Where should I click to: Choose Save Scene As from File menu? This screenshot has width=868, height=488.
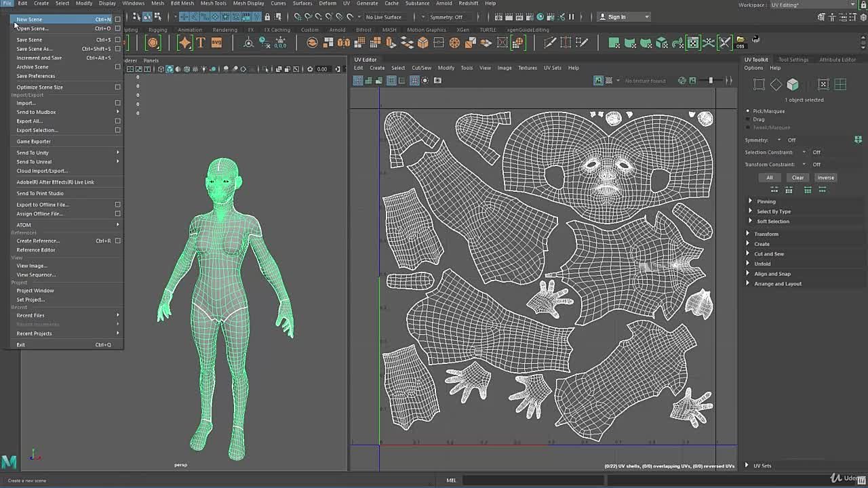pos(34,49)
